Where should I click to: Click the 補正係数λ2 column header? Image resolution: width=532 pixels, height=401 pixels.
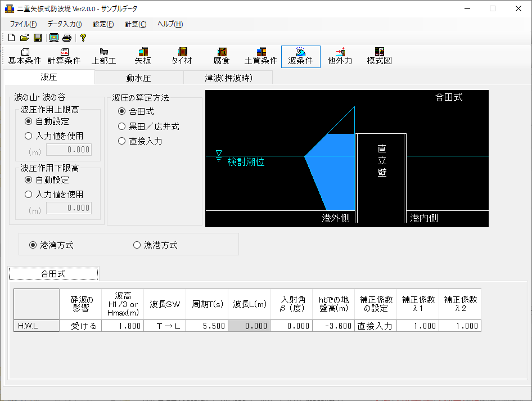(460, 304)
